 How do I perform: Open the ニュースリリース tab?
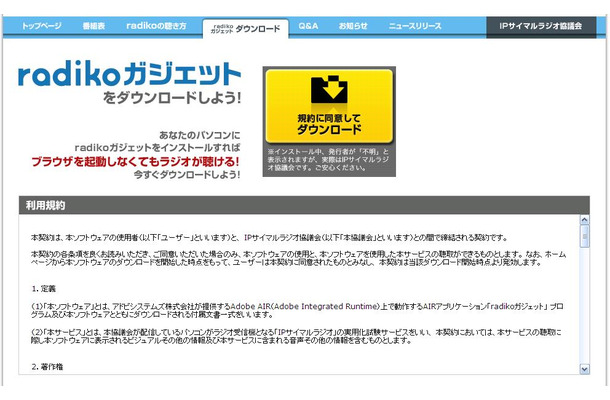point(415,26)
